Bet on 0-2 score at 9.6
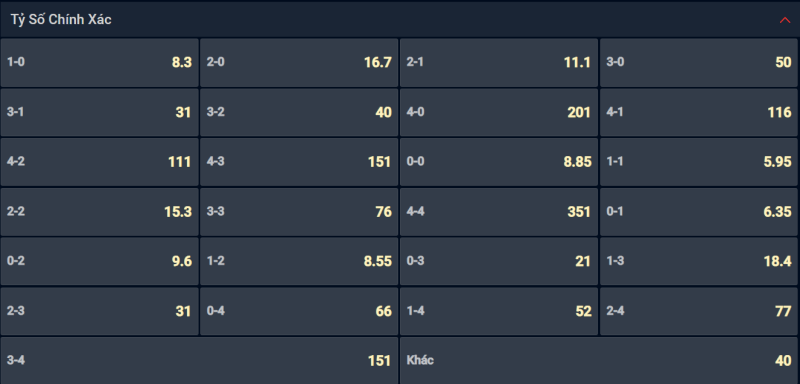The height and width of the screenshot is (384, 800). pos(99,261)
